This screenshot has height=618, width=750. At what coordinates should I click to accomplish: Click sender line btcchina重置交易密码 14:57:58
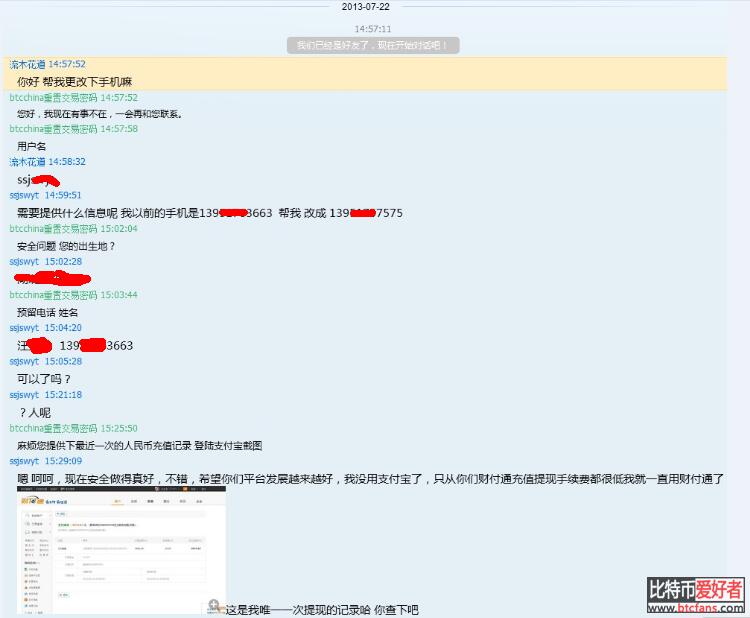tap(74, 129)
